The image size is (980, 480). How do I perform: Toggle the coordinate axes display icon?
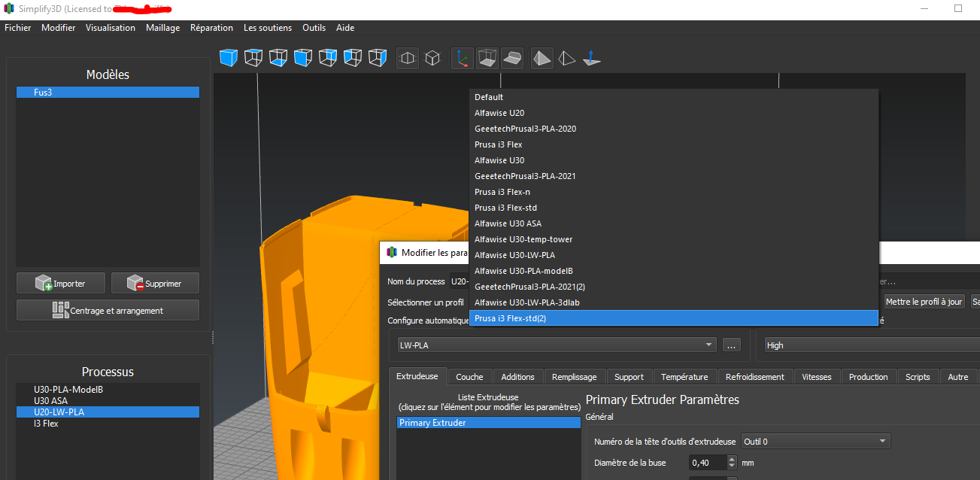(463, 57)
